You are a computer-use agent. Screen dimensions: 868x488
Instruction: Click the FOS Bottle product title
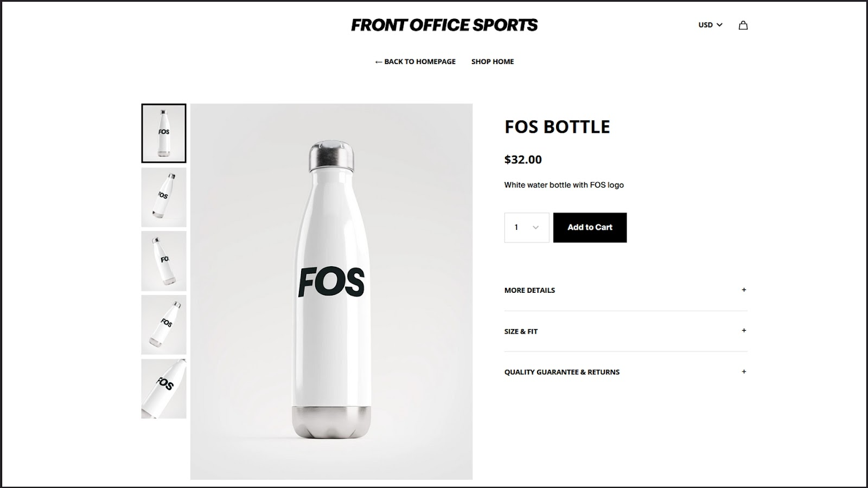pyautogui.click(x=557, y=127)
